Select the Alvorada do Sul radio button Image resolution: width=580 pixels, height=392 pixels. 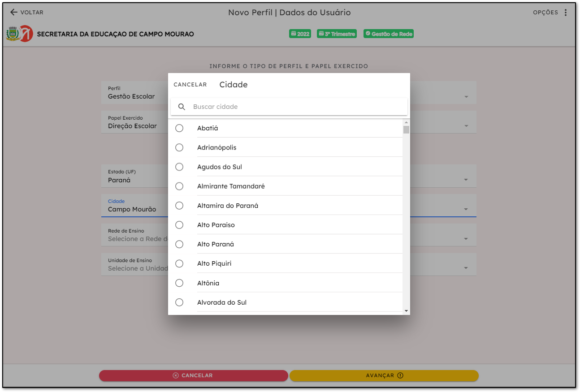(x=179, y=302)
